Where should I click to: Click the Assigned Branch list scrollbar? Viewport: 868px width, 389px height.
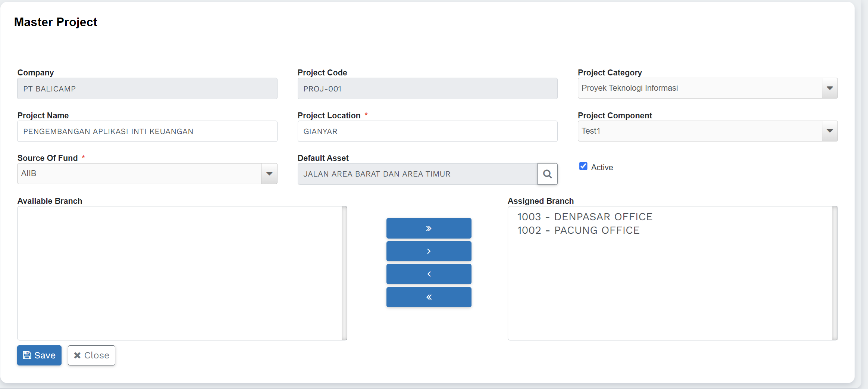pos(835,273)
